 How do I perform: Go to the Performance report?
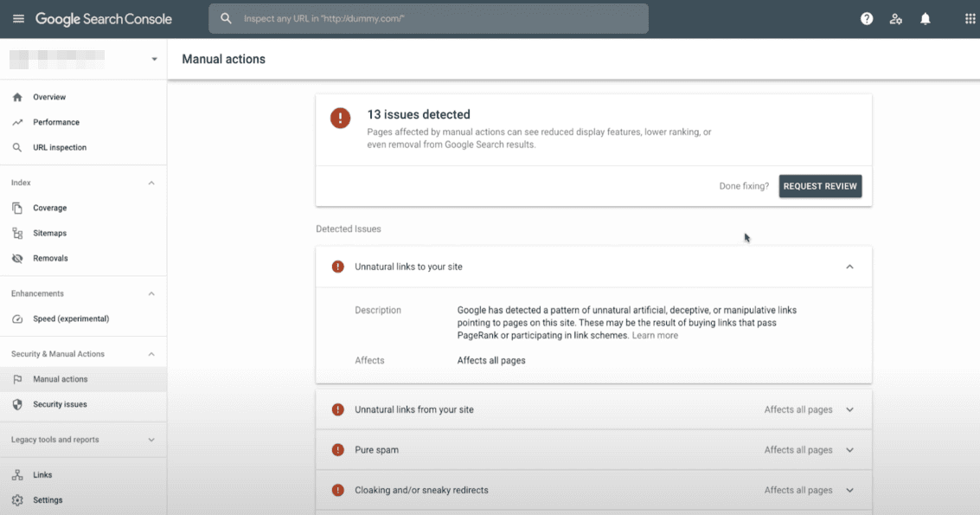(x=56, y=122)
